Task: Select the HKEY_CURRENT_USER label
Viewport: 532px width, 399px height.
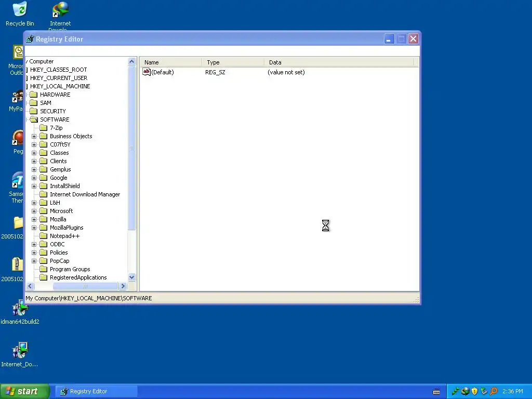Action: tap(59, 78)
